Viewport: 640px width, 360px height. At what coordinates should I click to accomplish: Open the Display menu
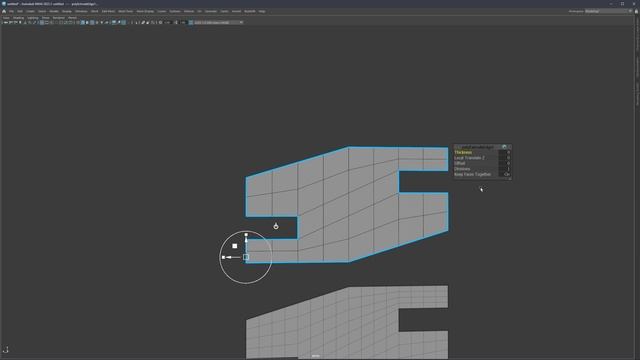click(67, 11)
